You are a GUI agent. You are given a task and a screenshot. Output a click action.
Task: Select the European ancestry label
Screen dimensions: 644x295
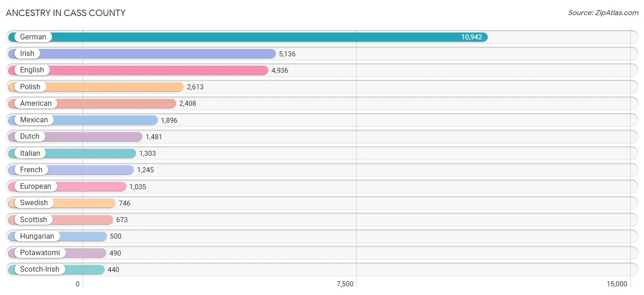point(36,186)
